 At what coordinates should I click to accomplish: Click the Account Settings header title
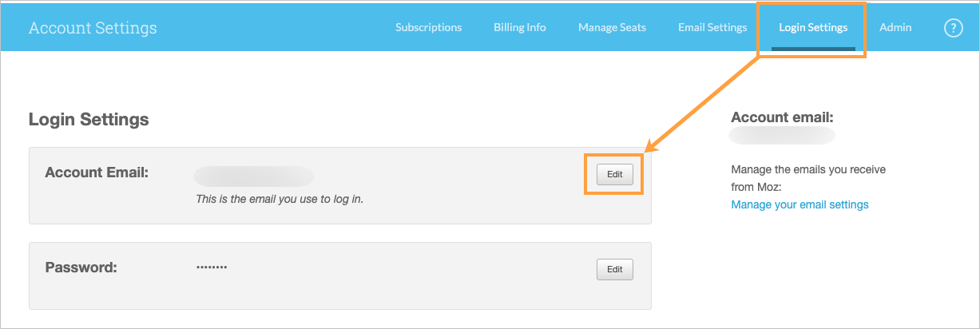click(x=93, y=28)
